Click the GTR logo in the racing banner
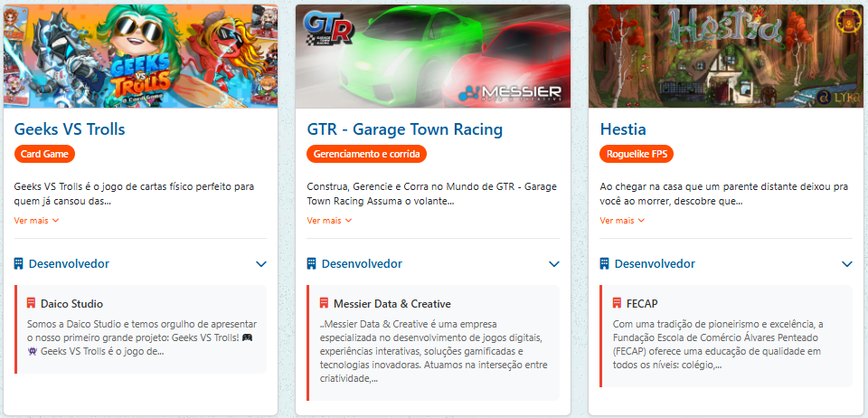 tap(326, 27)
